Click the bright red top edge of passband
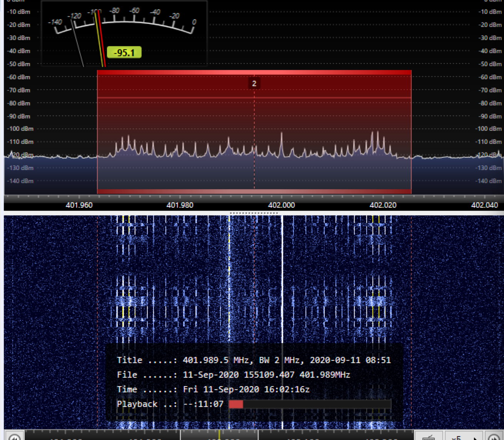This screenshot has width=504, height=440. pos(254,72)
